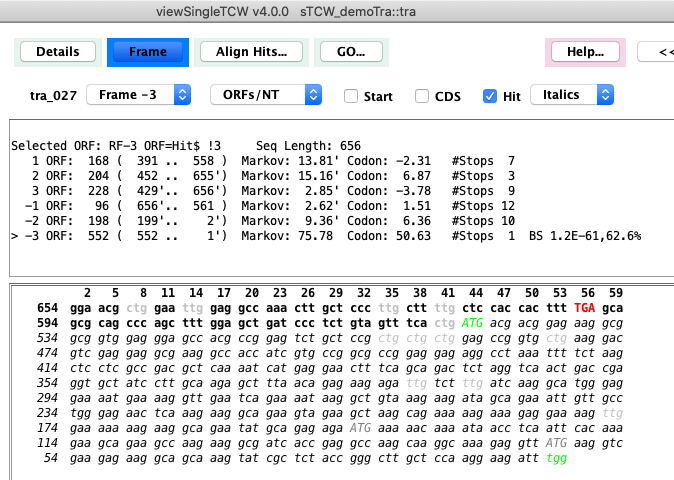Click the bright green ATG start codon
674x480 pixels.
click(472, 324)
